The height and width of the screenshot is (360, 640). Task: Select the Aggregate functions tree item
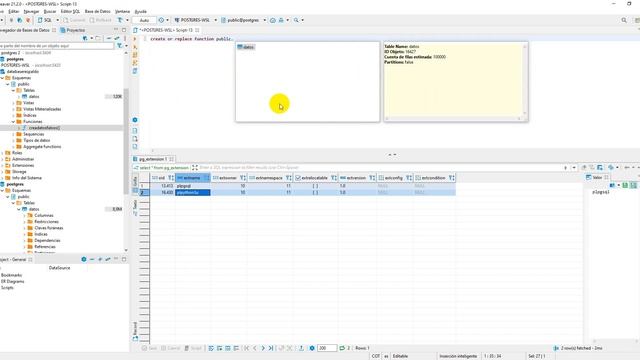click(x=42, y=147)
